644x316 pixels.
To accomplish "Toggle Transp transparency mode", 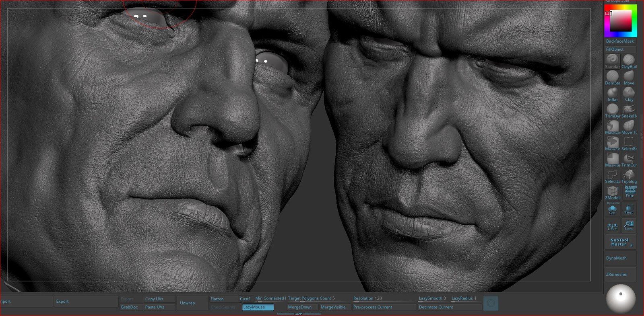I will (x=629, y=208).
